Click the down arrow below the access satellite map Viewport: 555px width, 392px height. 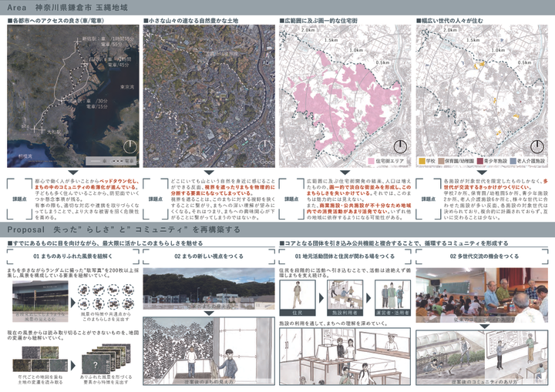coord(73,173)
